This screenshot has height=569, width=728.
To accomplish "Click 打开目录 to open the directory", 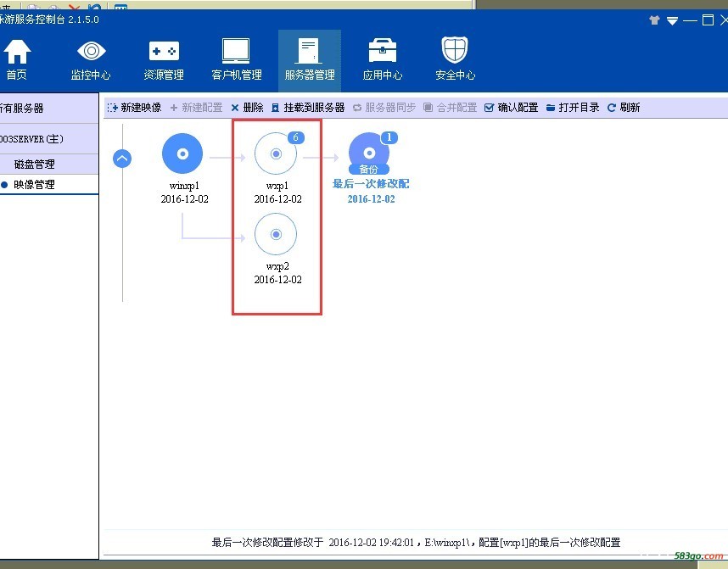I will point(573,108).
